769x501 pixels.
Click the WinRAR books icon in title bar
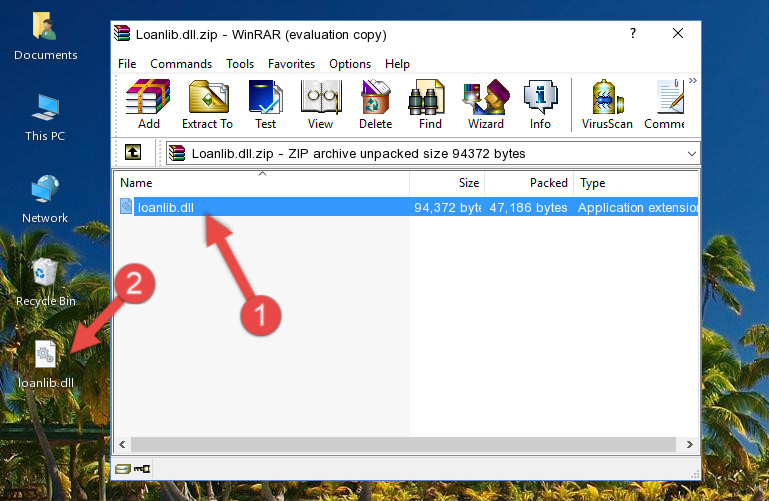(x=122, y=33)
